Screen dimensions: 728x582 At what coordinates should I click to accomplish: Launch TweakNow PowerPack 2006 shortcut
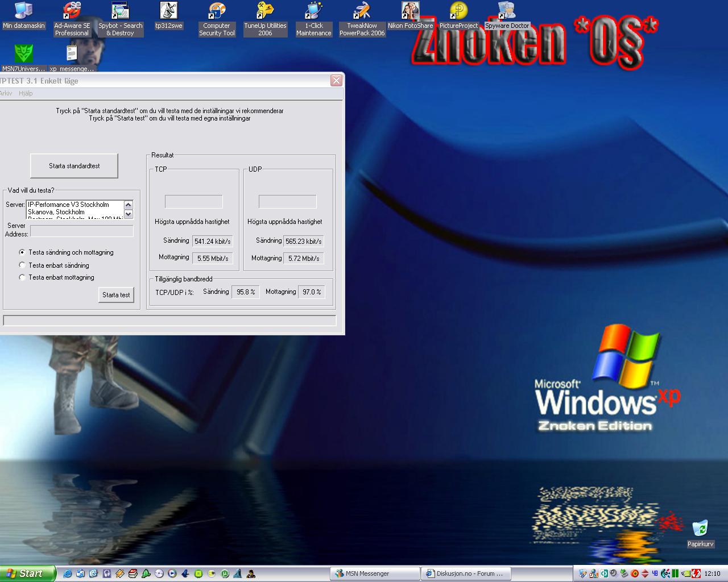point(362,19)
